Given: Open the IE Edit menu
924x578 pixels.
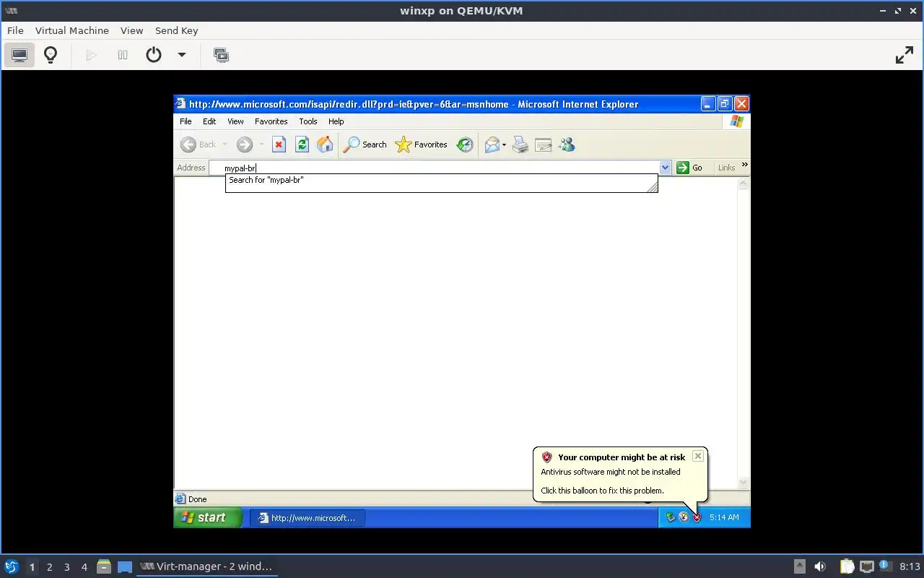Looking at the screenshot, I should click(209, 121).
